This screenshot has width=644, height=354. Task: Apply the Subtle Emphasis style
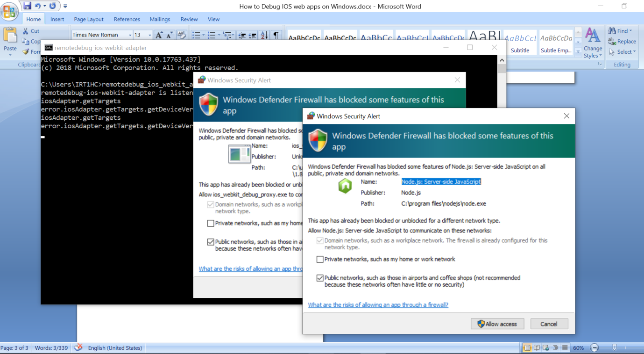coord(556,43)
